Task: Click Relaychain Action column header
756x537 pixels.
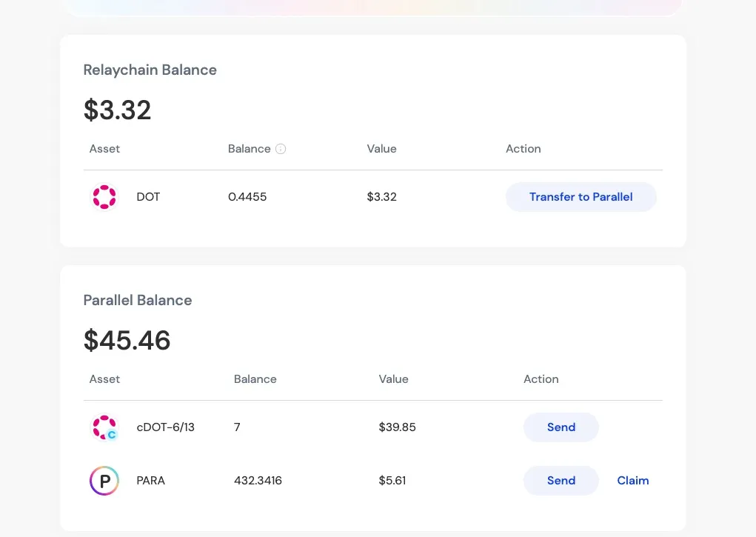Action: [523, 149]
